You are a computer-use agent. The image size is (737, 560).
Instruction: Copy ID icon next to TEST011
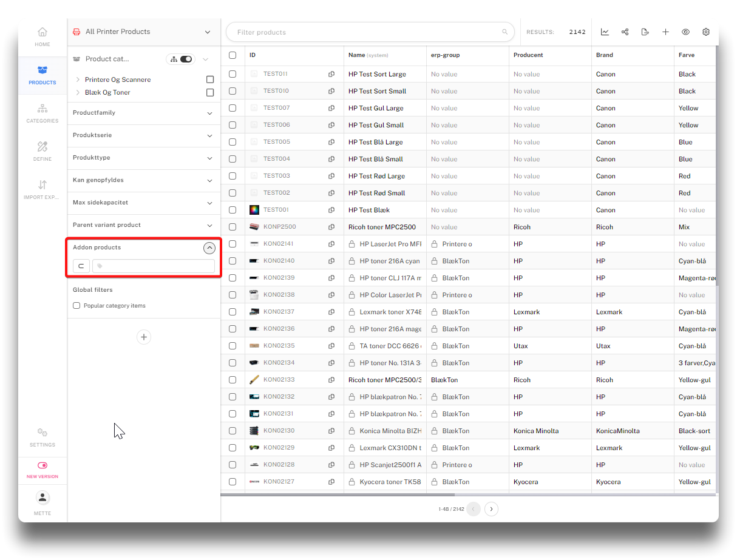tap(331, 74)
